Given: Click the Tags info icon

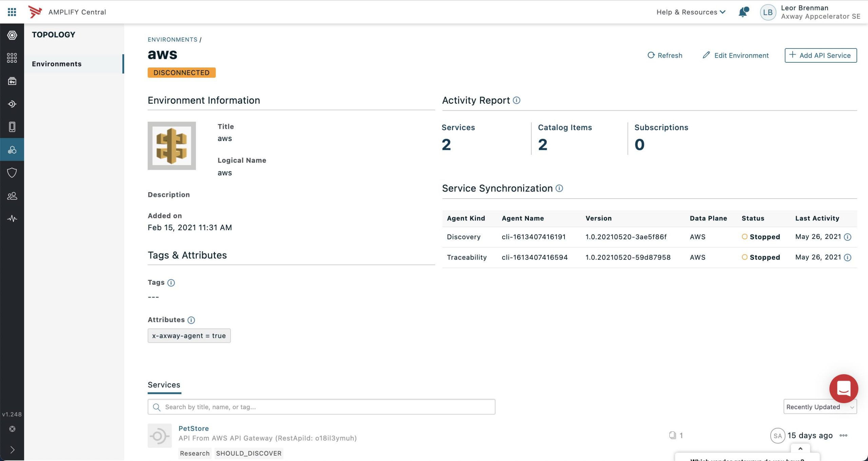Looking at the screenshot, I should click(x=171, y=283).
